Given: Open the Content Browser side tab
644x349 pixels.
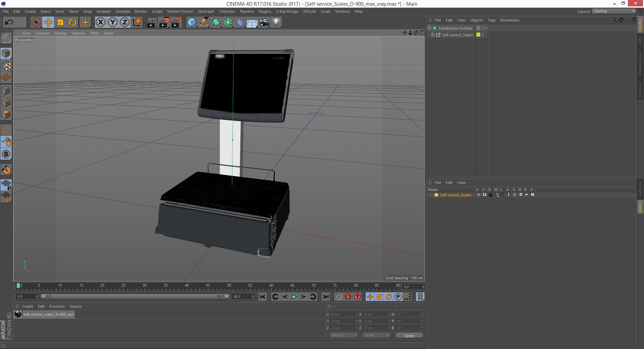Looking at the screenshot, I should [x=640, y=63].
